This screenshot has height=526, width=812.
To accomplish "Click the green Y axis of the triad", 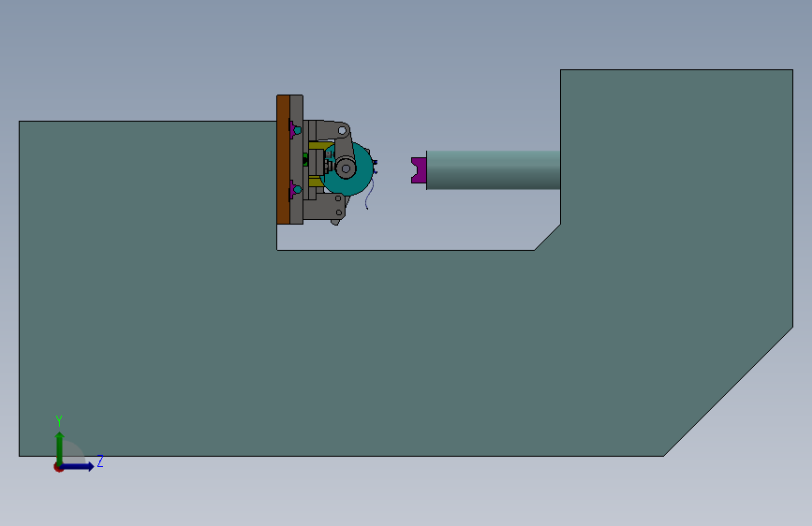I will click(60, 448).
